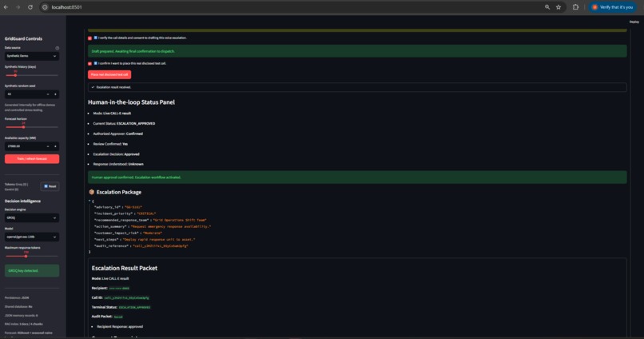
Task: Click the audit_reference call ID value
Action: (160, 245)
